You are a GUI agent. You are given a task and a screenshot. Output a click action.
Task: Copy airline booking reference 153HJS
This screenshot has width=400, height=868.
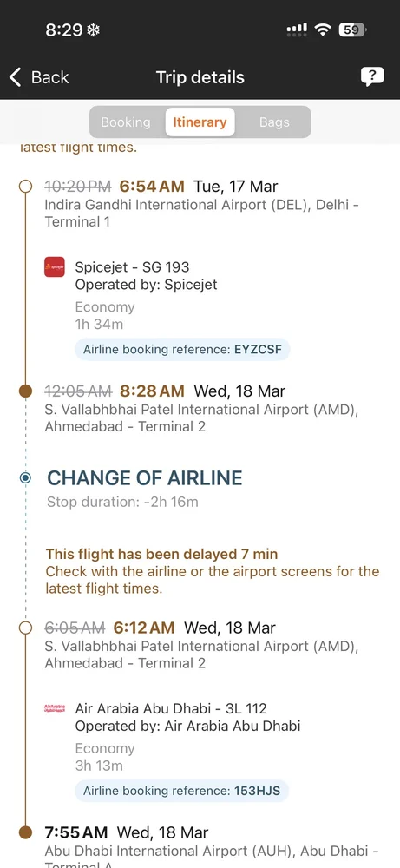(181, 791)
